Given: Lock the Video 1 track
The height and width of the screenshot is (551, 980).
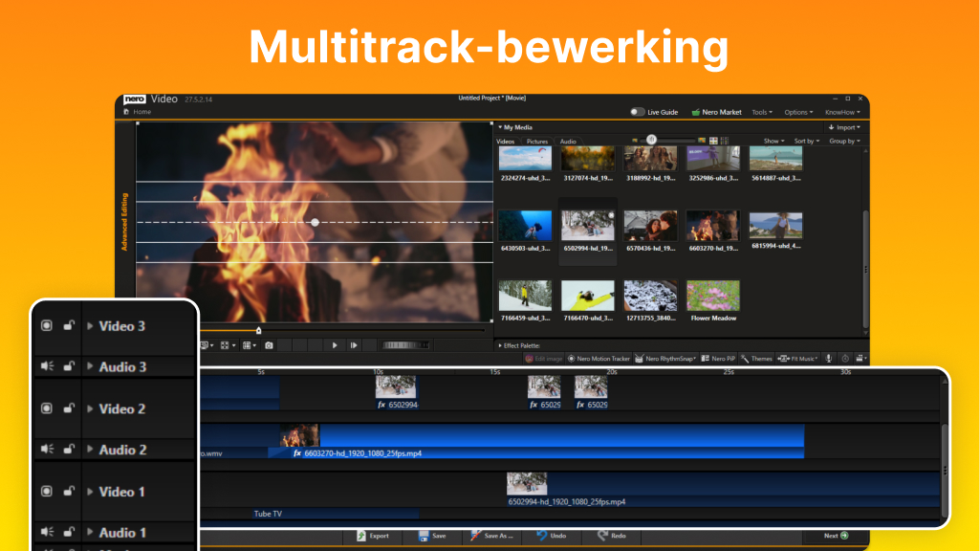Looking at the screenshot, I should pos(68,492).
